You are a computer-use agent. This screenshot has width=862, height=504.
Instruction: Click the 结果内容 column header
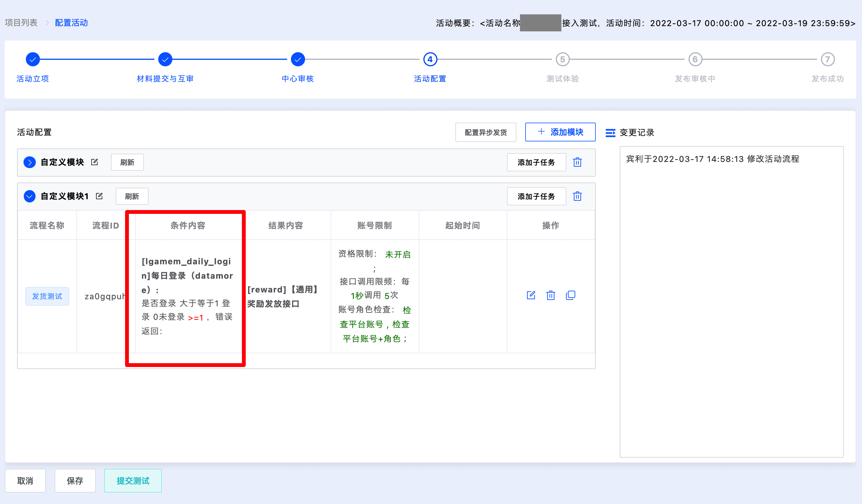pyautogui.click(x=286, y=226)
